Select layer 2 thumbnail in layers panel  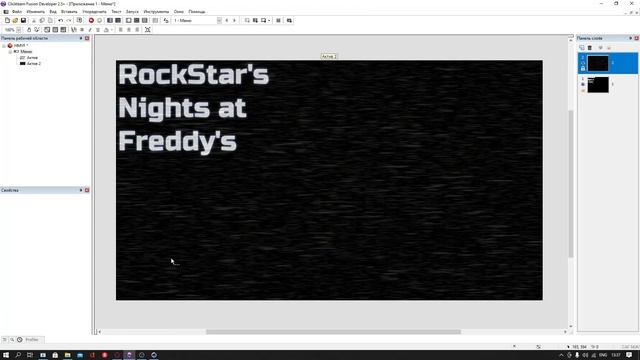tap(598, 64)
